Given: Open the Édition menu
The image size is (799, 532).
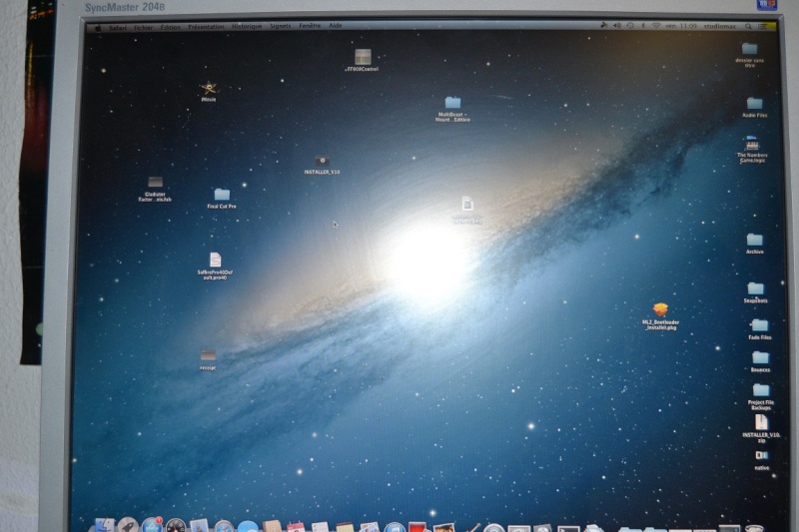Looking at the screenshot, I should (x=170, y=27).
